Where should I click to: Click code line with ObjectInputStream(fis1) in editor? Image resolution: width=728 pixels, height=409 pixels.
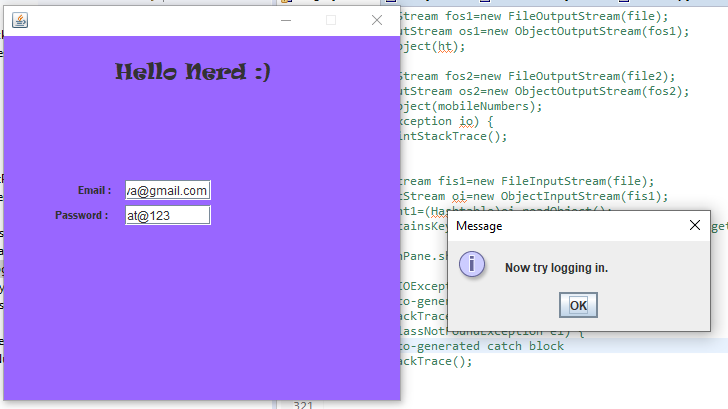click(534, 196)
